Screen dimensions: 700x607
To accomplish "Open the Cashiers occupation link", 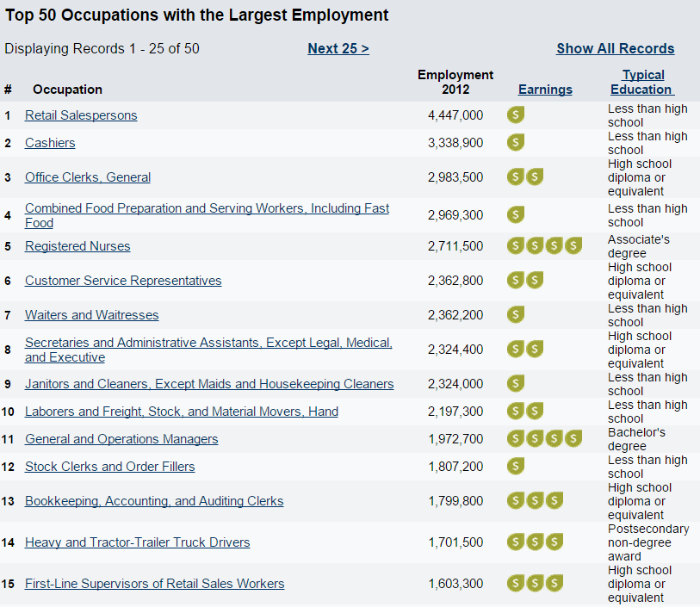I will (50, 143).
